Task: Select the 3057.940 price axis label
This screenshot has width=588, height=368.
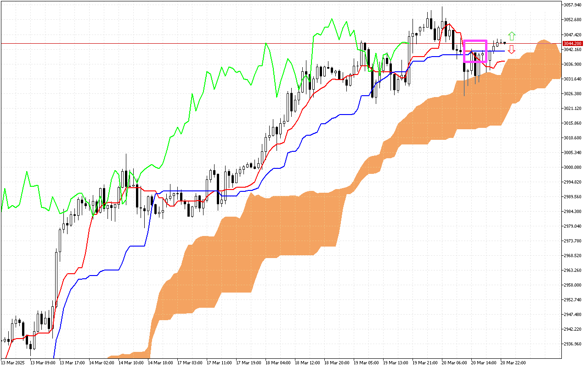Action: 573,5
